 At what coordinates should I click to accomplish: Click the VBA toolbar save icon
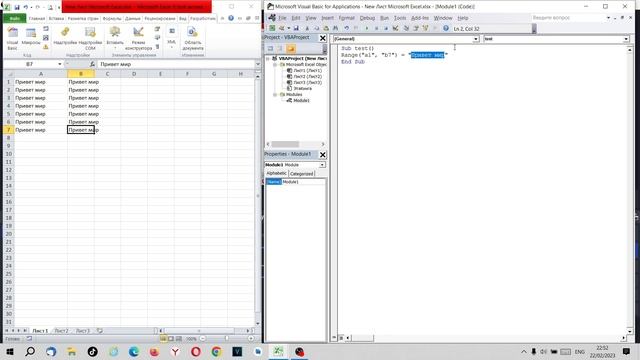pyautogui.click(x=296, y=28)
